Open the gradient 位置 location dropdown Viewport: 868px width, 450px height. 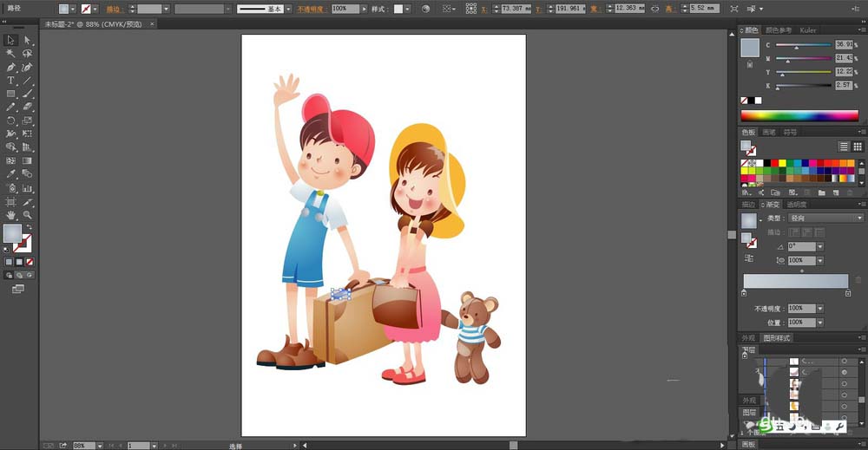(x=820, y=323)
